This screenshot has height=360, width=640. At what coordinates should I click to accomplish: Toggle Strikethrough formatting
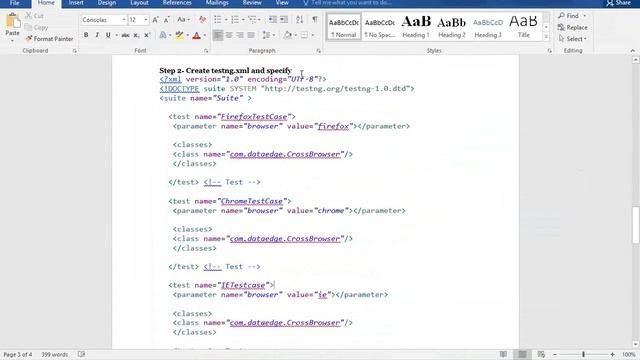pyautogui.click(x=125, y=35)
